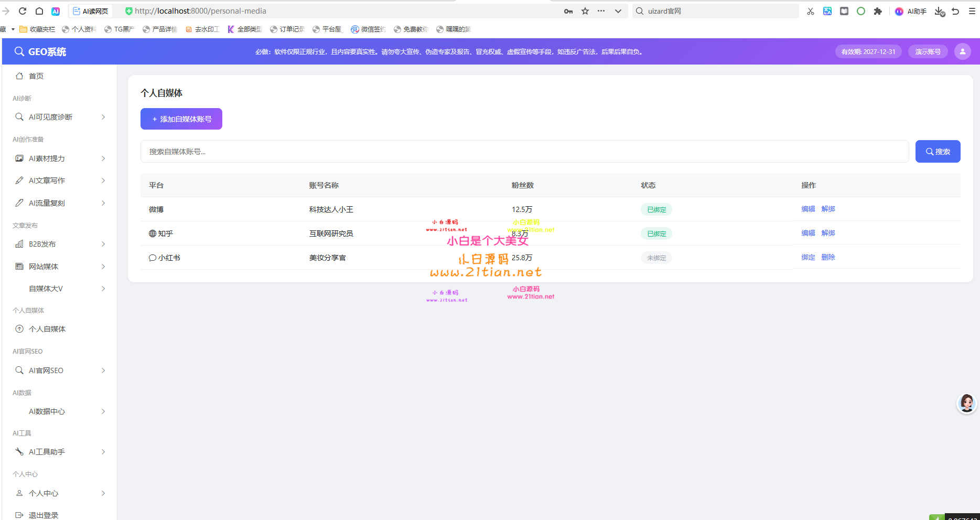Expand the AI工具助手 submenu chevron

click(103, 452)
